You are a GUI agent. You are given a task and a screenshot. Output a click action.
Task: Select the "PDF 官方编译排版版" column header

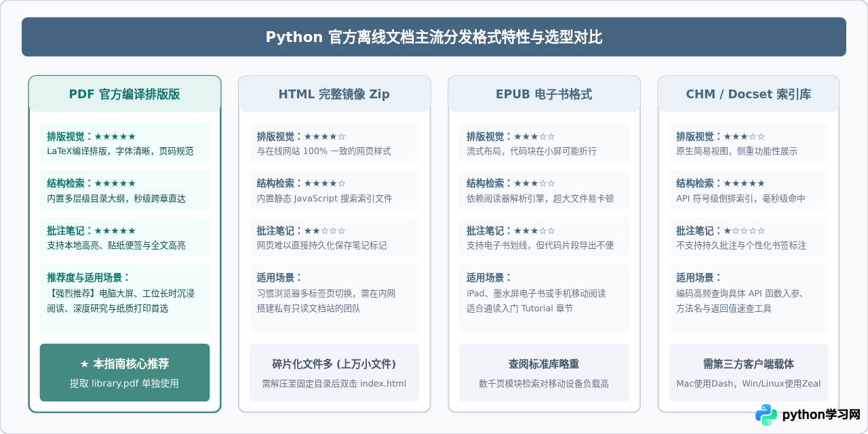coord(125,94)
